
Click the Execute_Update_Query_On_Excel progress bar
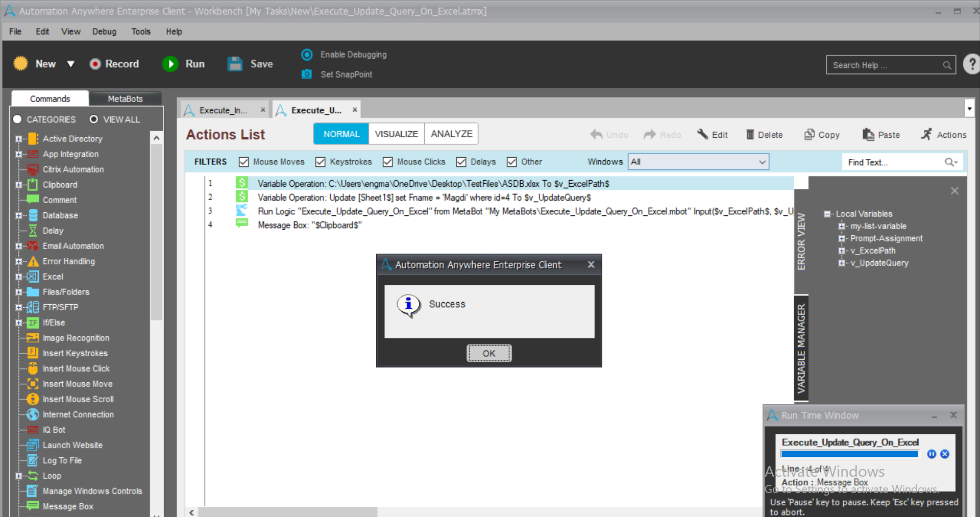pyautogui.click(x=850, y=454)
